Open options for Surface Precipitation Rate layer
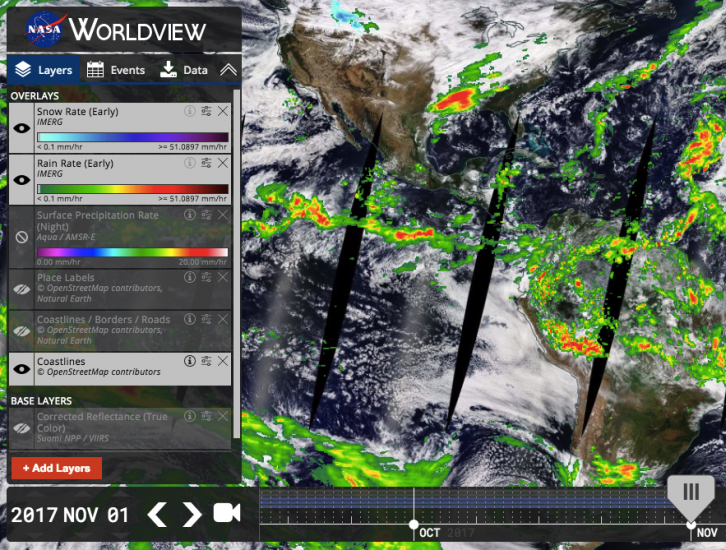 206,215
